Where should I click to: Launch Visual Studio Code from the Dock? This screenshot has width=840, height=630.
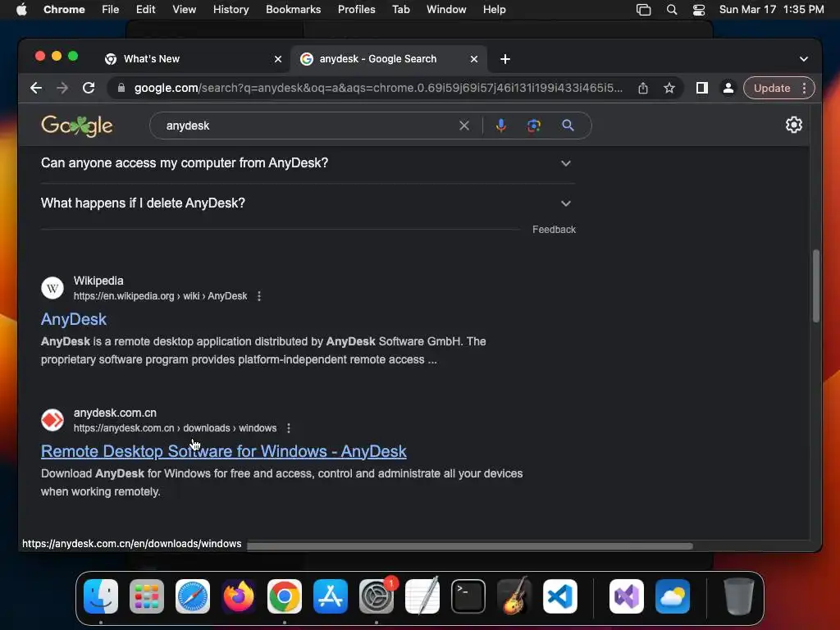click(x=559, y=596)
